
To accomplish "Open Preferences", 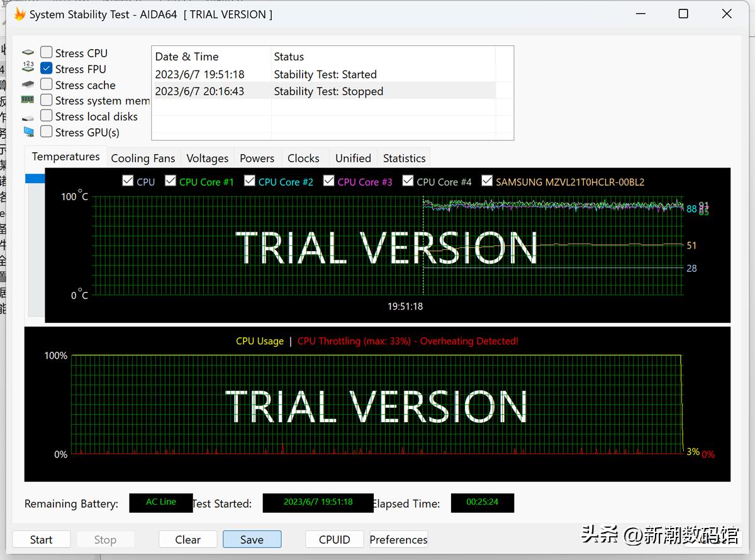I will coord(398,539).
